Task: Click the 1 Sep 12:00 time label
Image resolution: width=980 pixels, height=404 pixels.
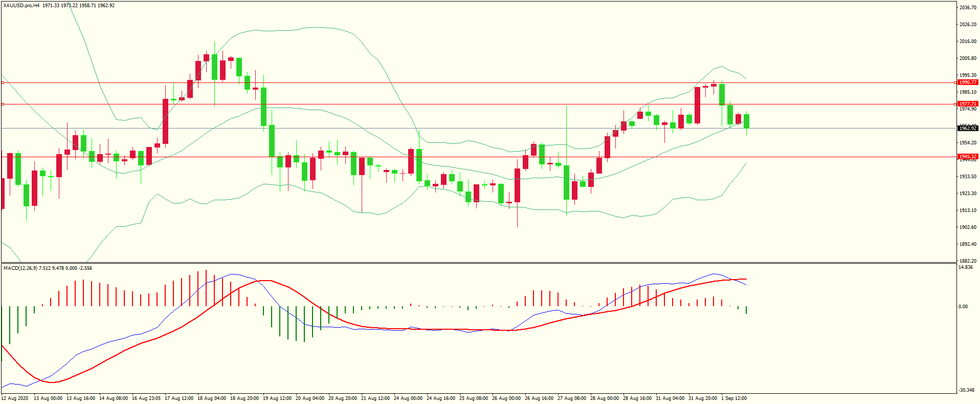Action: tap(734, 398)
